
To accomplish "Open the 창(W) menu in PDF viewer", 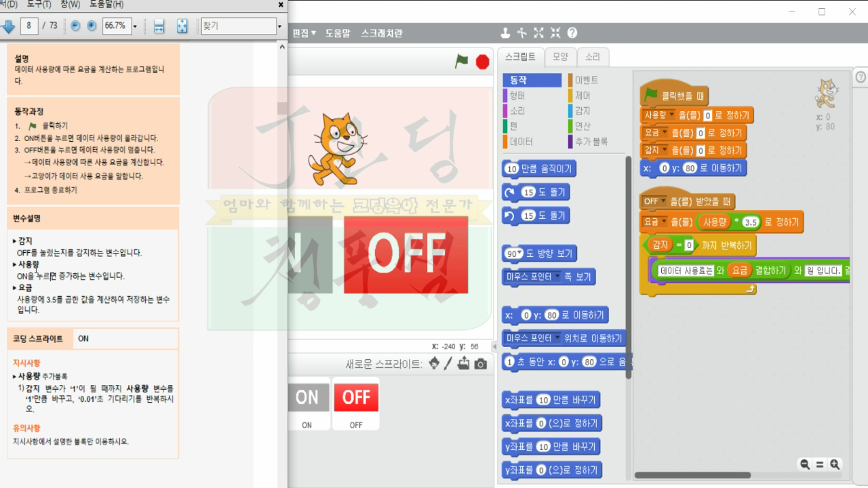I will pyautogui.click(x=71, y=4).
